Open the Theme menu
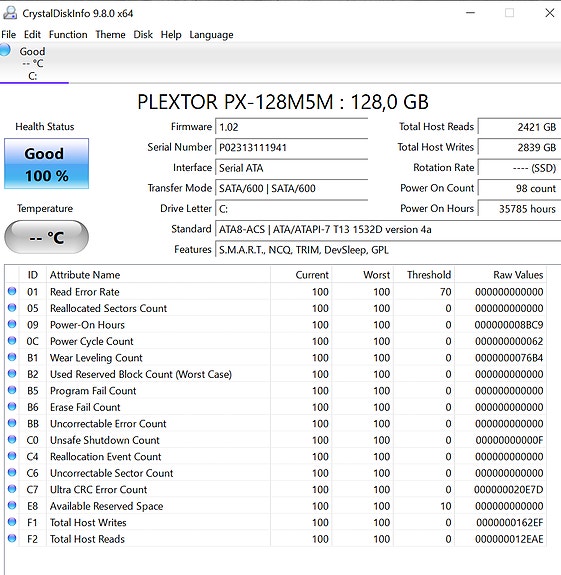 pyautogui.click(x=110, y=34)
